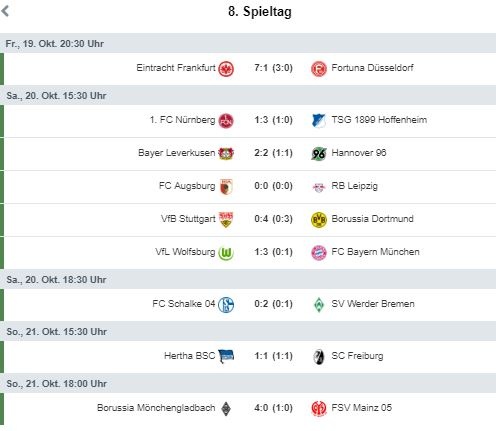
Task: Click the Borussia Dortmund BVB logo
Action: (x=319, y=220)
